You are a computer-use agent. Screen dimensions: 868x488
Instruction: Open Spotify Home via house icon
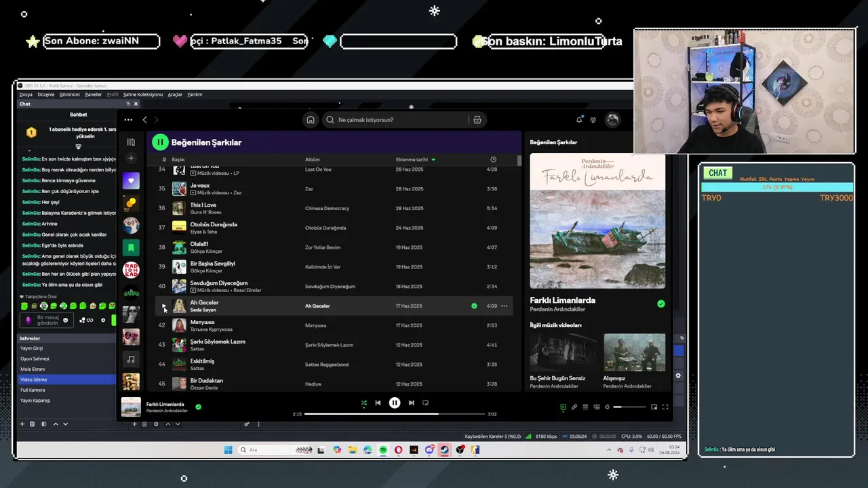coord(310,120)
